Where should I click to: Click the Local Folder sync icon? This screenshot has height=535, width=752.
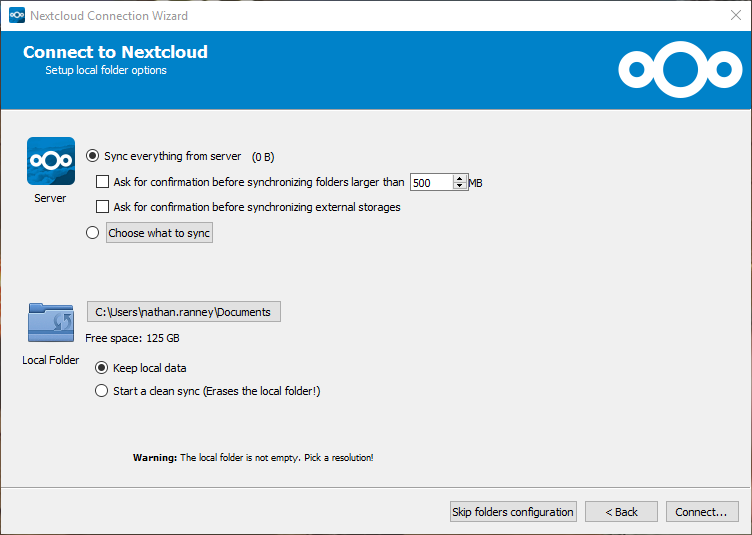(51, 322)
